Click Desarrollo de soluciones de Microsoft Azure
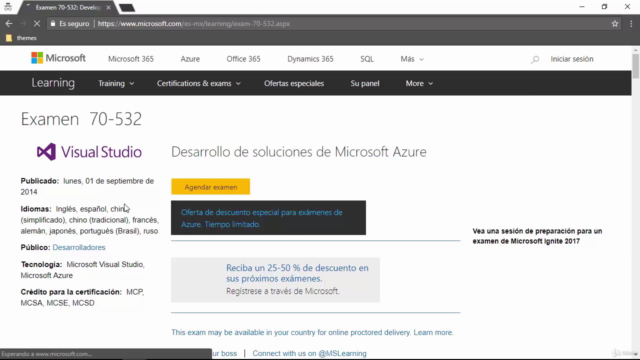The image size is (640, 360). pos(299,152)
